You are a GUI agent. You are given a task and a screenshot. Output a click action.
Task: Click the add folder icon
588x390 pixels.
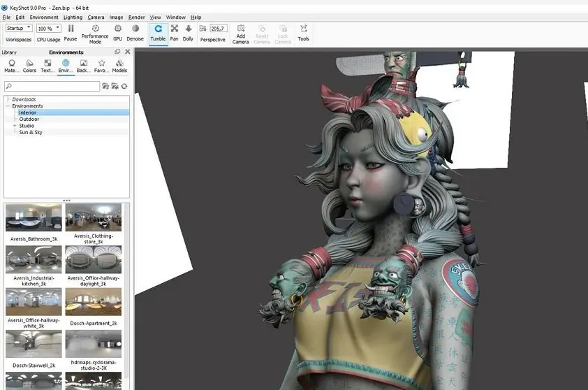pos(105,87)
